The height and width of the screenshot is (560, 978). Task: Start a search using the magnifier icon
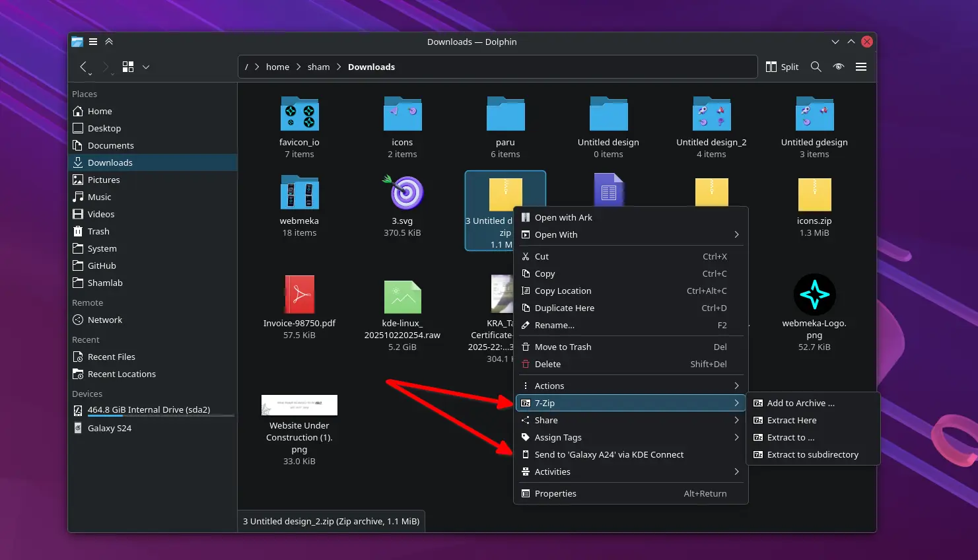click(816, 67)
